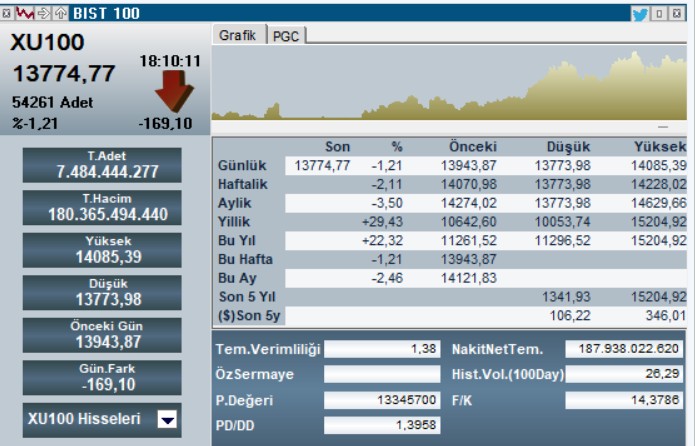Click the PD/DD field 1,3958
695x446 pixels.
pyautogui.click(x=382, y=426)
